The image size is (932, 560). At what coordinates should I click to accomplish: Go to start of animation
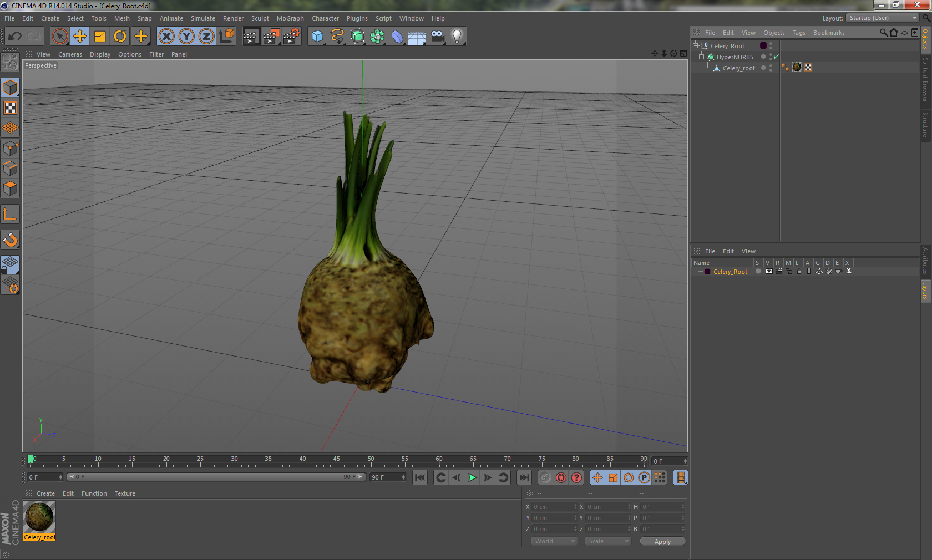420,477
